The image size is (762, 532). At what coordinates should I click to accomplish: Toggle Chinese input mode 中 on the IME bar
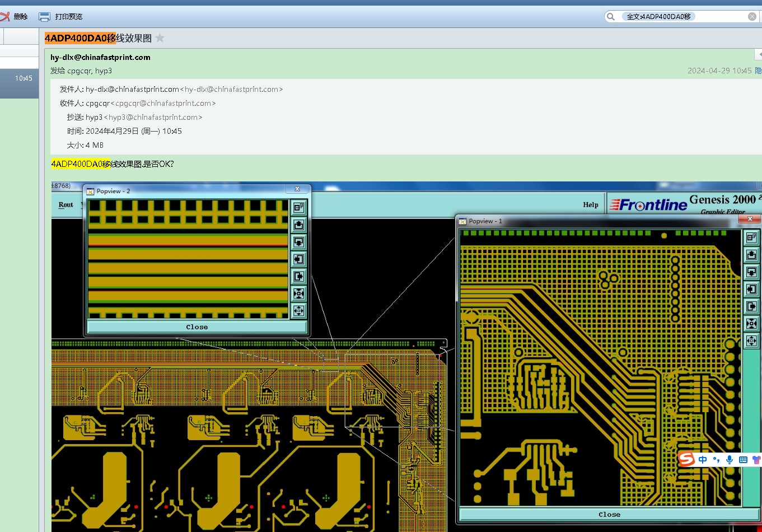pos(703,460)
